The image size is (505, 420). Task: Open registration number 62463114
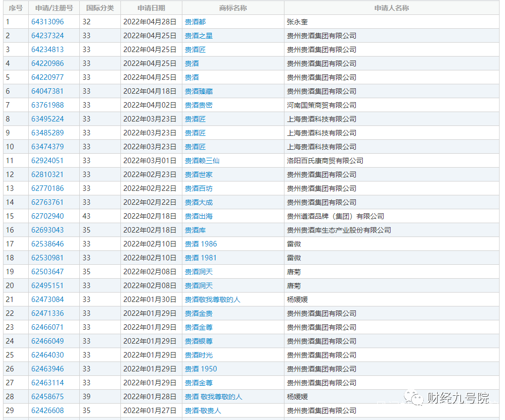(x=48, y=383)
